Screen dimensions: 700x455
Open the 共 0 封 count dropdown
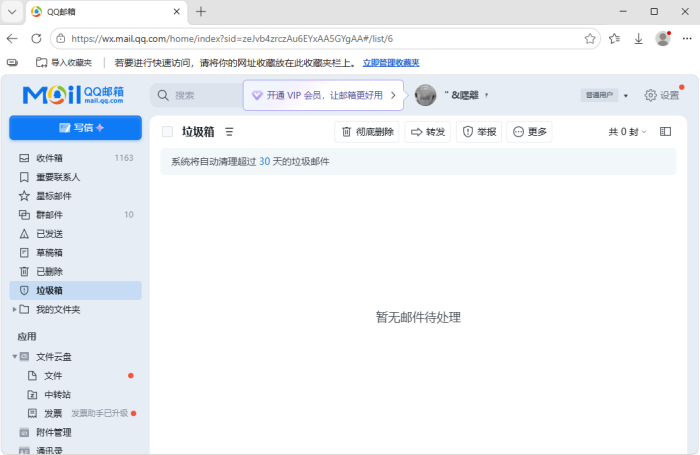(627, 132)
